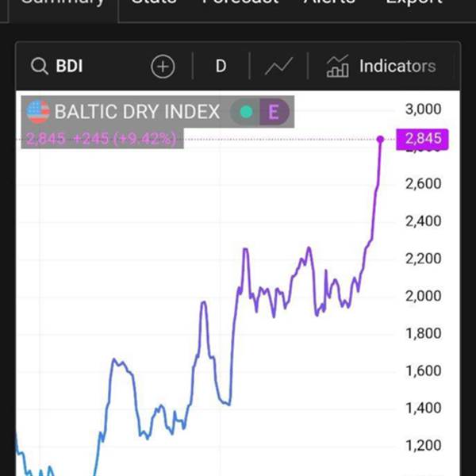Open the line chart style selector
The image size is (476, 476).
278,67
